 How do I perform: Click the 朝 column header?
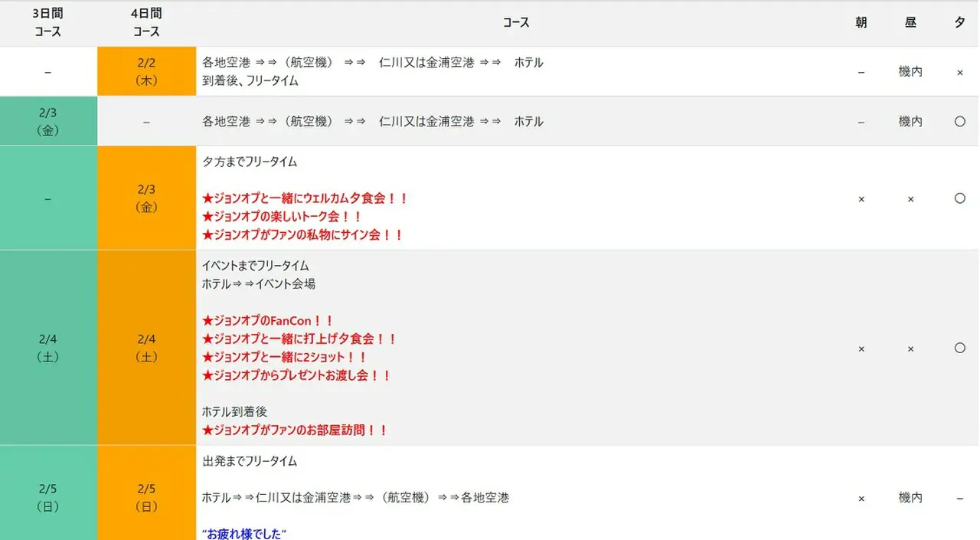pos(861,23)
